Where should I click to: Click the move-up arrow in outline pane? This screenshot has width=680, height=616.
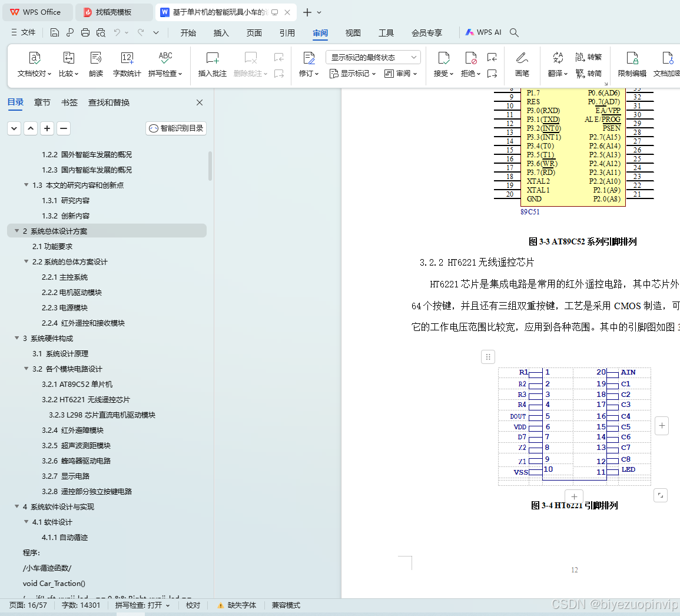point(31,128)
